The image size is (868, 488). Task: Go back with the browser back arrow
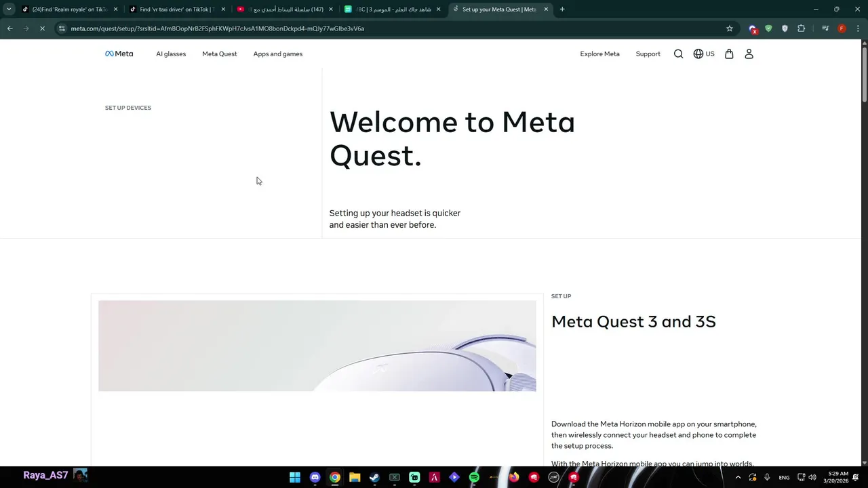tap(9, 28)
